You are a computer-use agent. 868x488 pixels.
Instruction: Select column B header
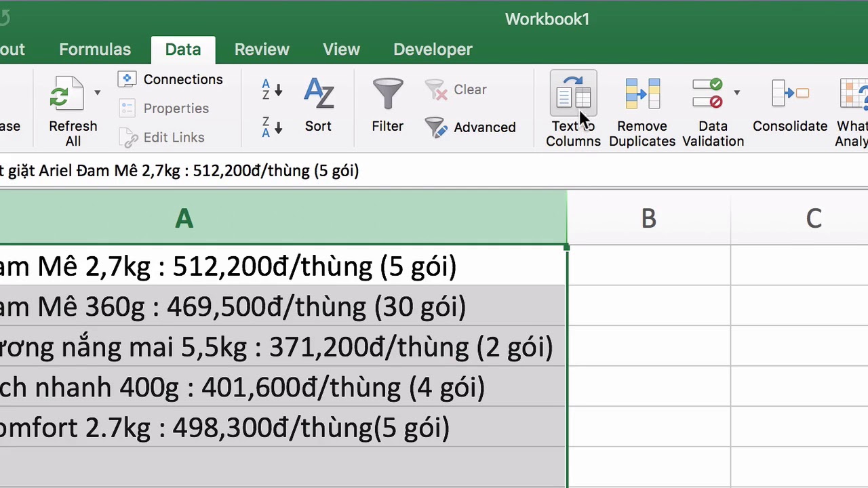[x=649, y=218]
